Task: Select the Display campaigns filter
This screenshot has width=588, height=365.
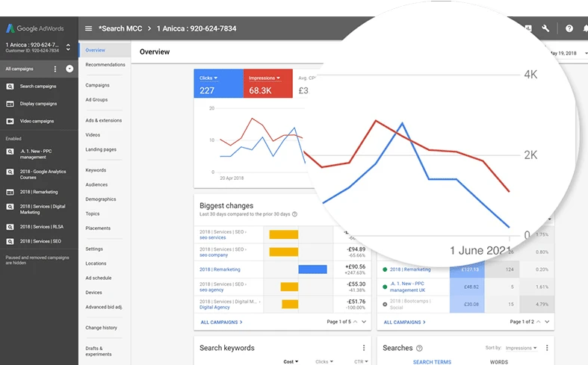Action: pos(38,104)
